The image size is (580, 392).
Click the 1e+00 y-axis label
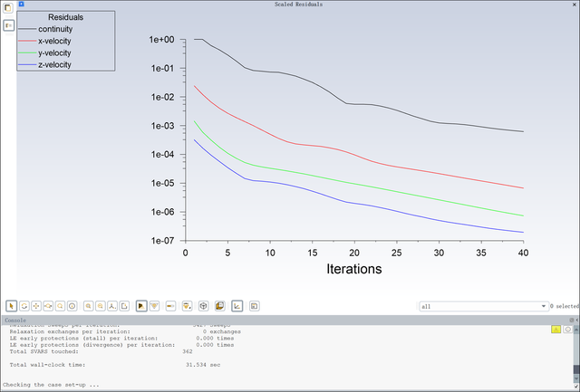pos(161,40)
